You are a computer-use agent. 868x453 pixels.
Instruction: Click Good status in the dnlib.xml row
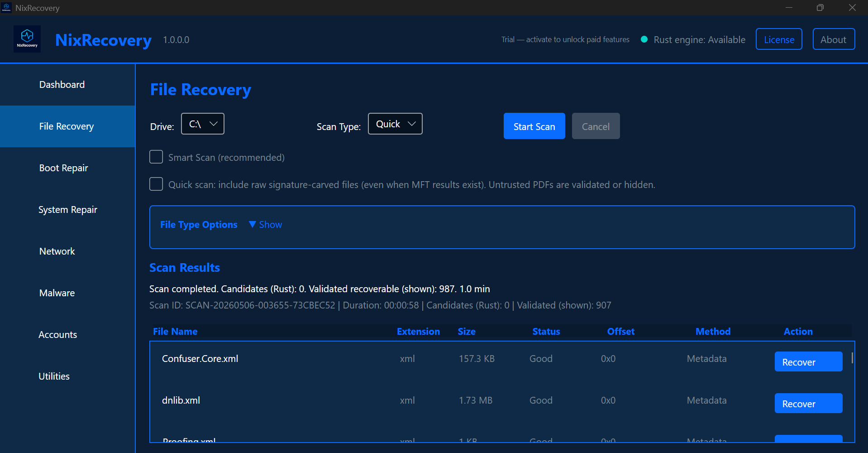point(541,400)
